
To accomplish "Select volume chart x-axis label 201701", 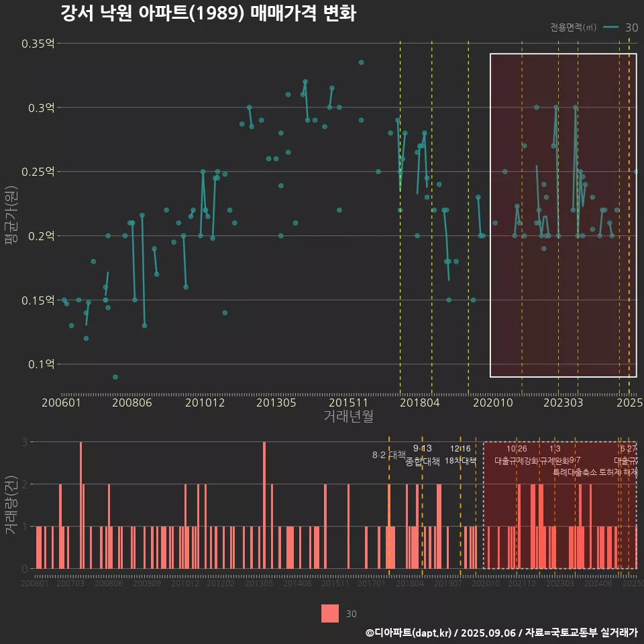I will click(372, 583).
